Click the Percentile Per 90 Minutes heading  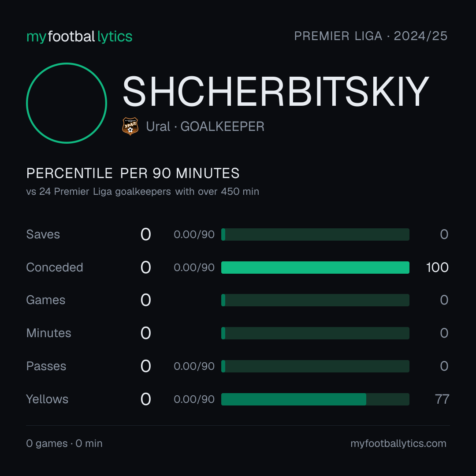pos(133,173)
